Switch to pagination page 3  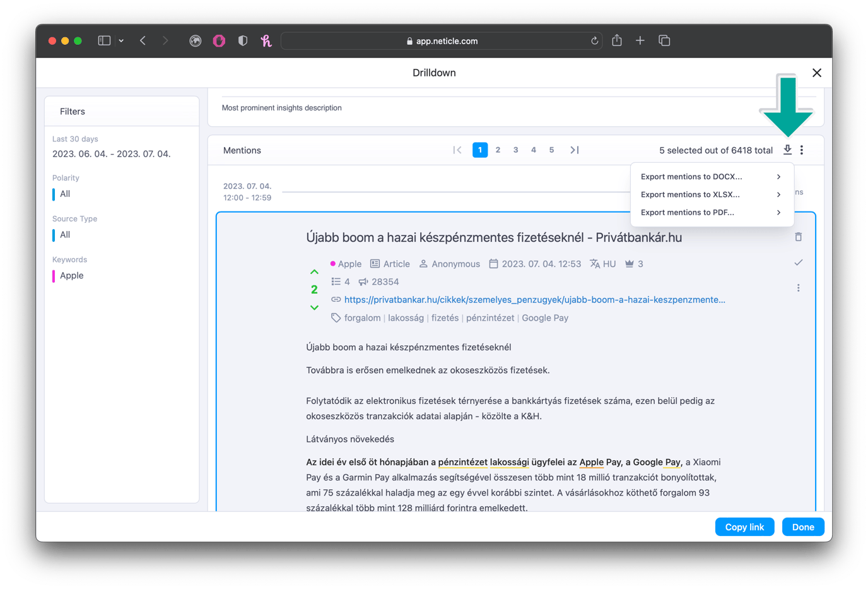(x=515, y=150)
